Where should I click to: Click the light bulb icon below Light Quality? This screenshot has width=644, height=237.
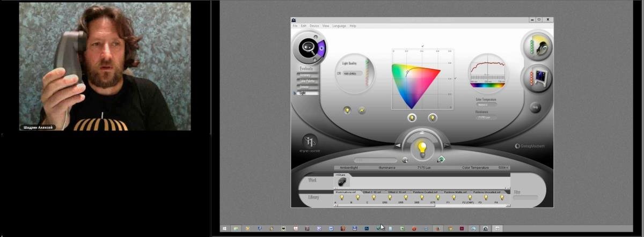347,110
